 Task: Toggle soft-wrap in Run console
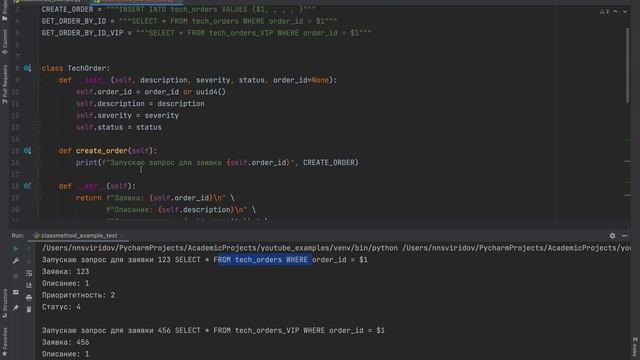29,273
